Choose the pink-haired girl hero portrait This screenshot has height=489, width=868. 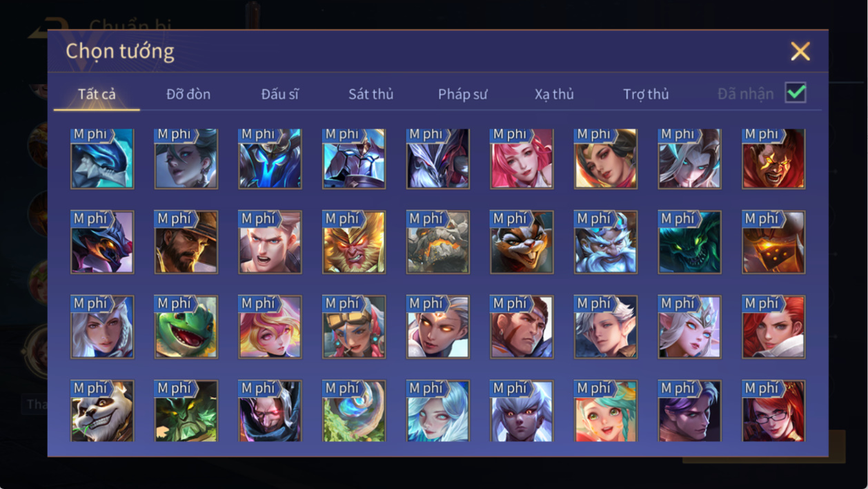click(x=522, y=158)
